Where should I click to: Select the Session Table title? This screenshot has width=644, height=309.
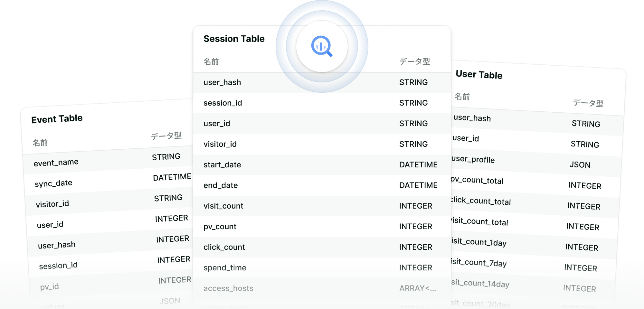234,39
